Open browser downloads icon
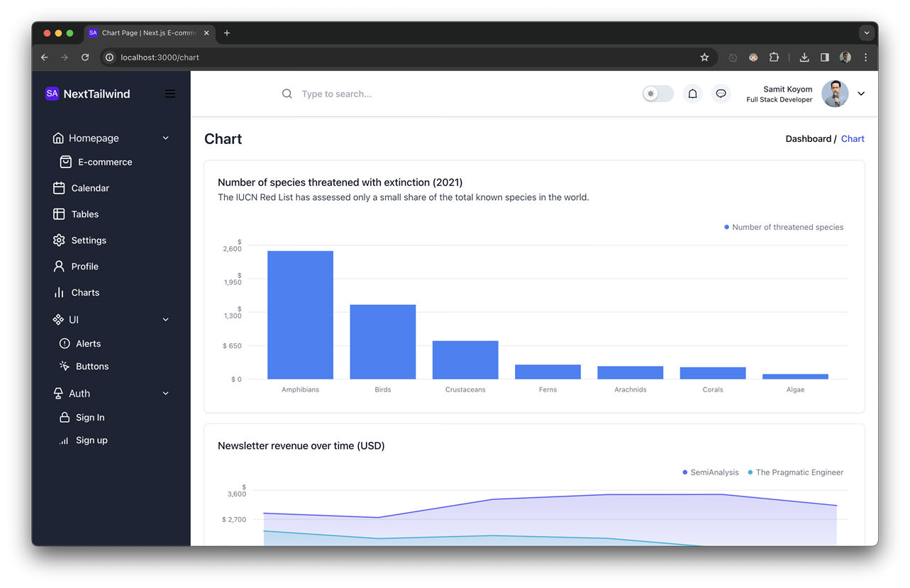Viewport: 910px width, 588px height. click(x=804, y=57)
